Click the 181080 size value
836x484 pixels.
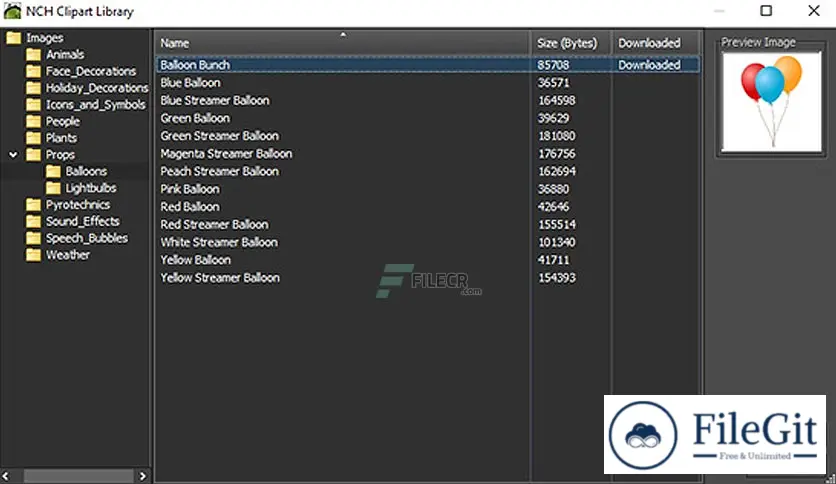click(557, 136)
